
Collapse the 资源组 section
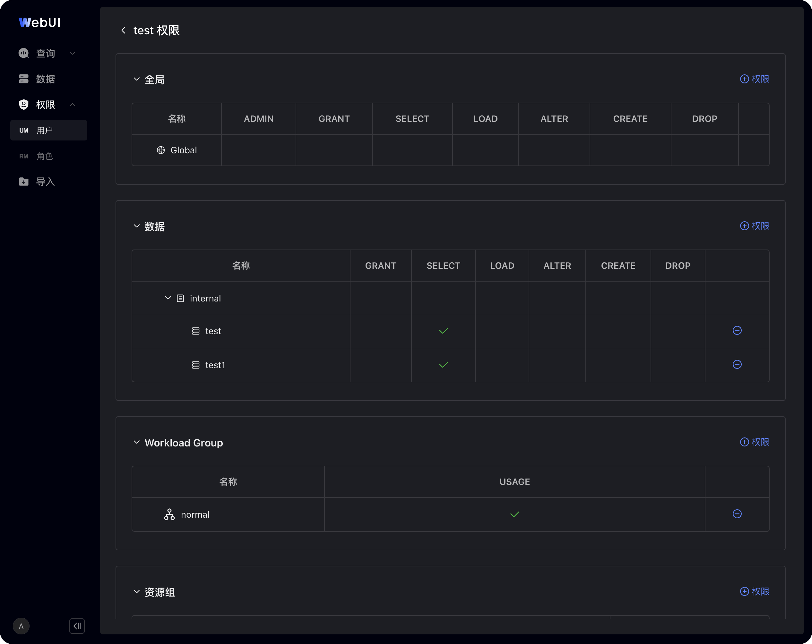tap(137, 591)
